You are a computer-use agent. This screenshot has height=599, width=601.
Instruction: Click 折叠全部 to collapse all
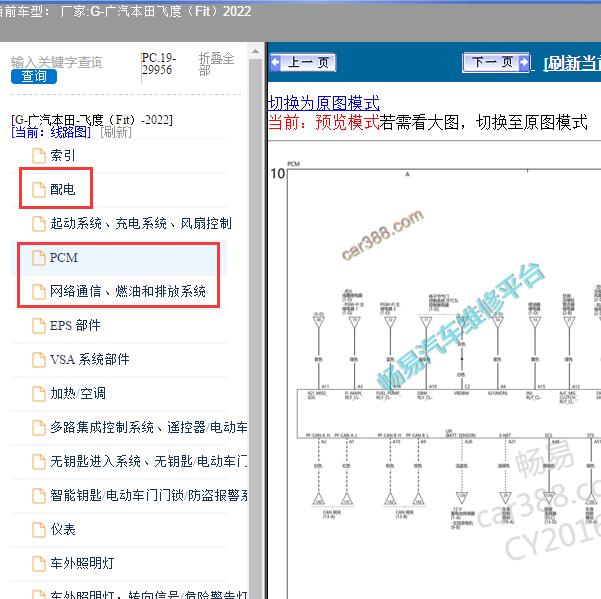[x=216, y=64]
